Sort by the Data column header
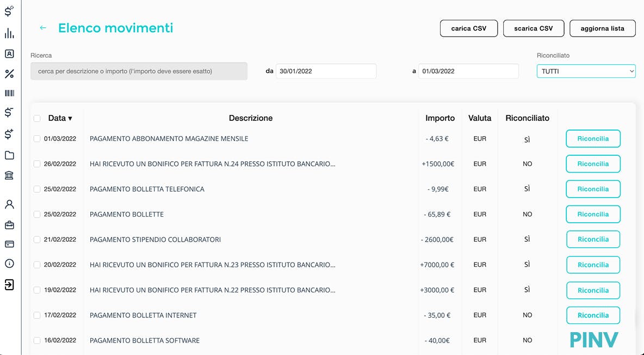Screen dimensions: 644x355 [60, 118]
